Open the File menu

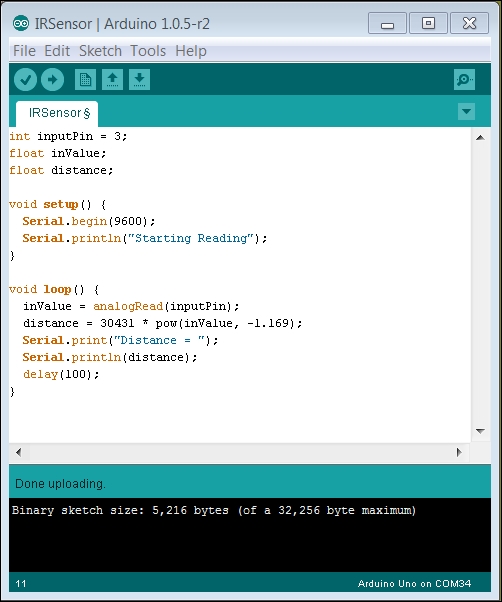(x=24, y=51)
